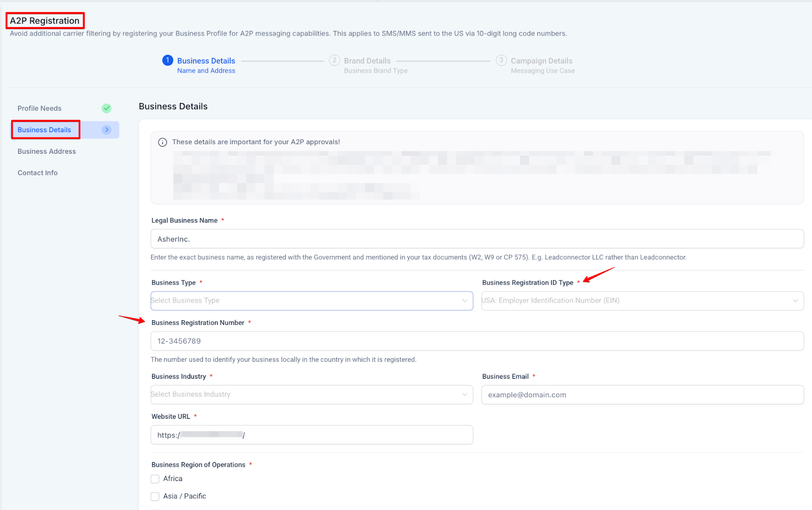
Task: Open Contact Info in the sidebar
Action: point(38,173)
